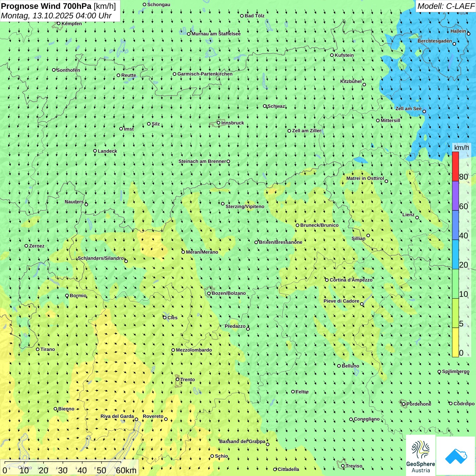
Task: Click the Schongau label
Action: [159, 4]
